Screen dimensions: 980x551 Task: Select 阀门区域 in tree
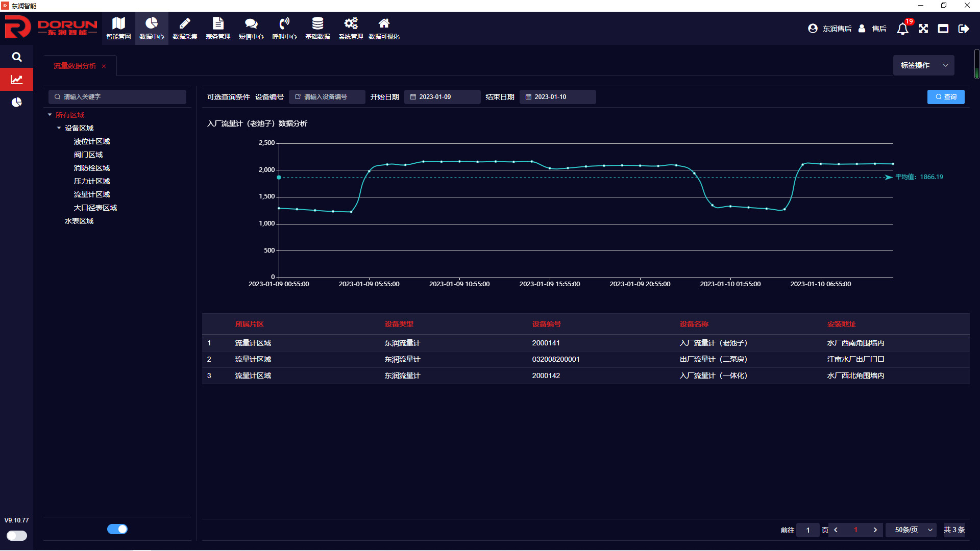pos(88,155)
